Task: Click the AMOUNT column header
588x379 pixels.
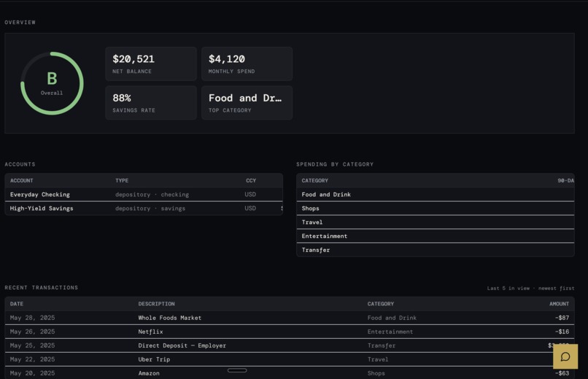Action: [x=559, y=304]
